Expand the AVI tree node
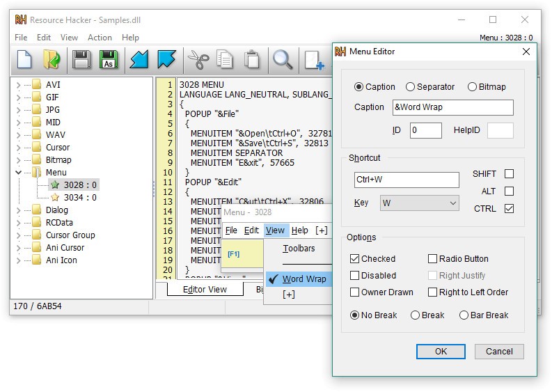The height and width of the screenshot is (392, 552). coord(18,85)
